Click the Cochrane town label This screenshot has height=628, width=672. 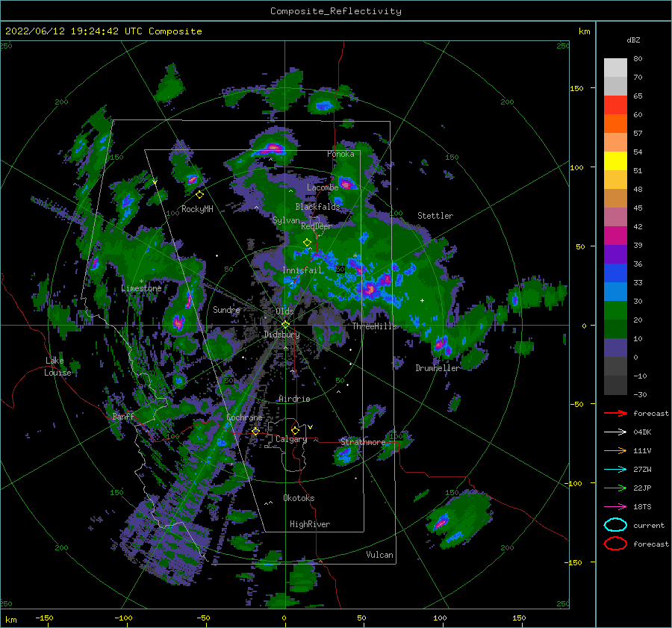coord(244,417)
